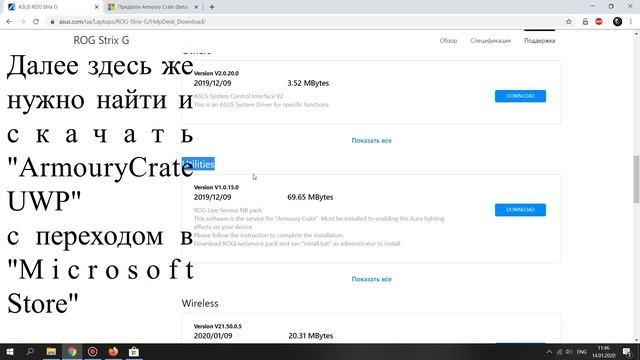
Task: Click the 20.31 MBytes file size
Action: pyautogui.click(x=311, y=336)
